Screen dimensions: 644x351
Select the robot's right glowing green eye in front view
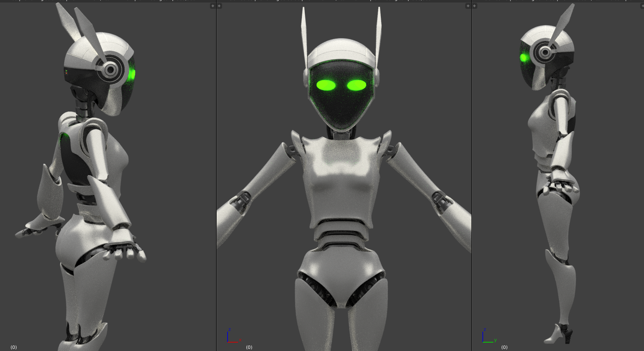[356, 86]
